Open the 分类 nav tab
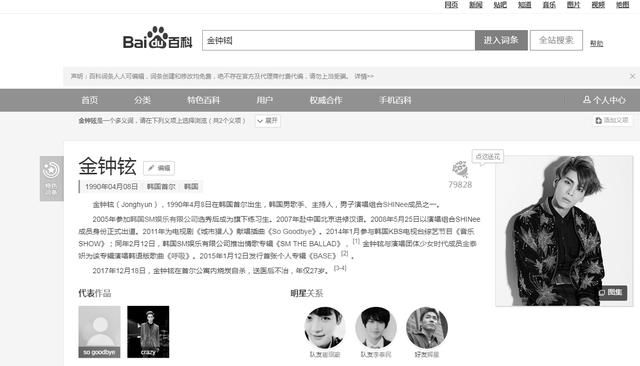The height and width of the screenshot is (366, 640). [x=142, y=100]
